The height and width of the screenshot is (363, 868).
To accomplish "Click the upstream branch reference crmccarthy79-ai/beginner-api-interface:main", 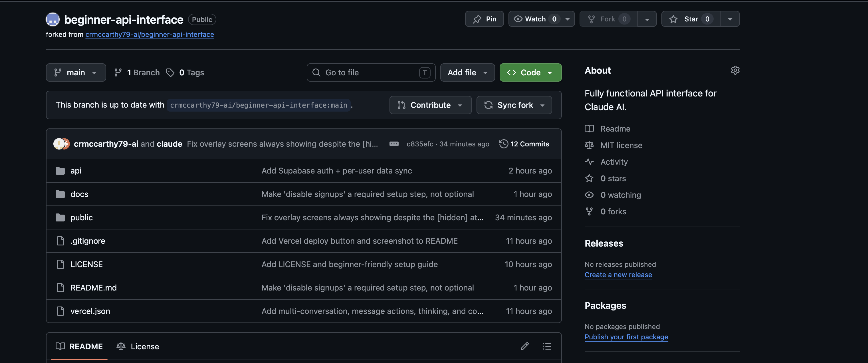I will pos(259,105).
